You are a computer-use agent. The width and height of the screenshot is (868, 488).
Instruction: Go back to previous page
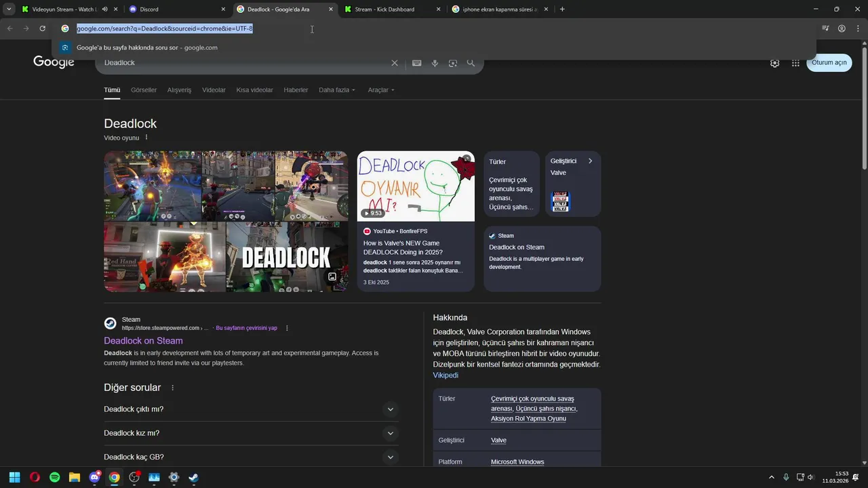9,28
